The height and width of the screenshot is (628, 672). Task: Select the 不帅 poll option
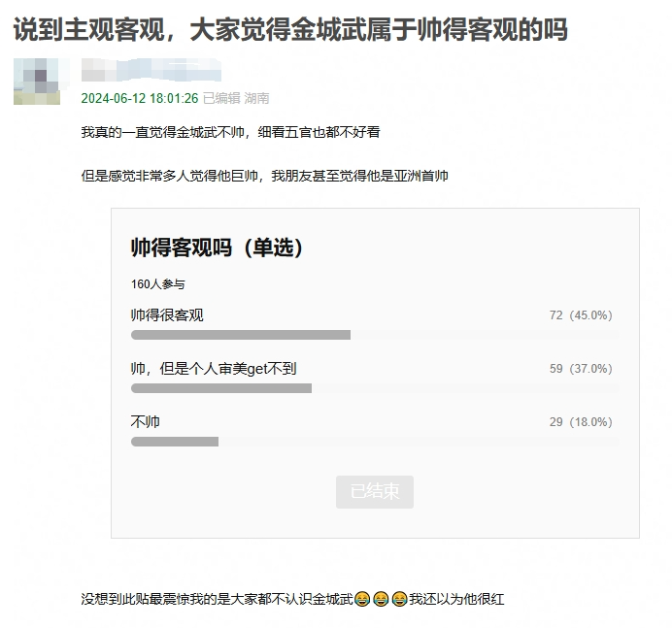[x=146, y=422]
